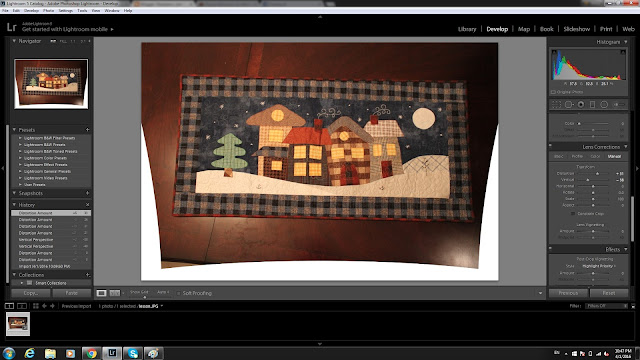Click the Reset button

pos(609,293)
